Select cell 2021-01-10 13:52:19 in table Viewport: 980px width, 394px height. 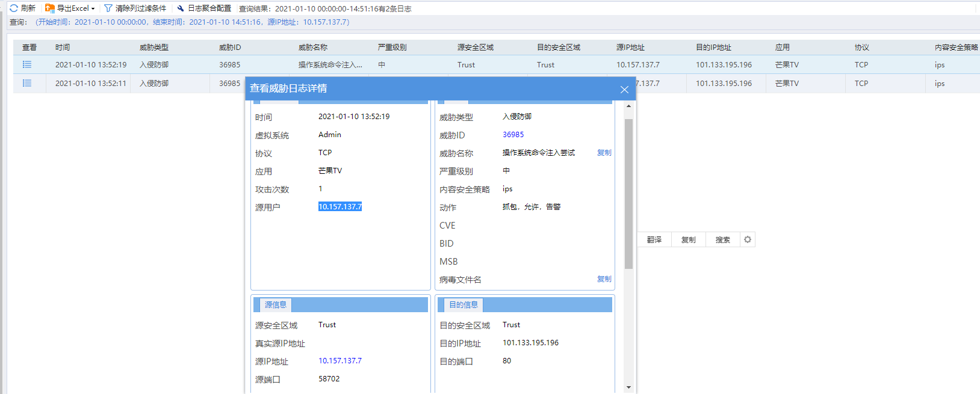coord(91,64)
